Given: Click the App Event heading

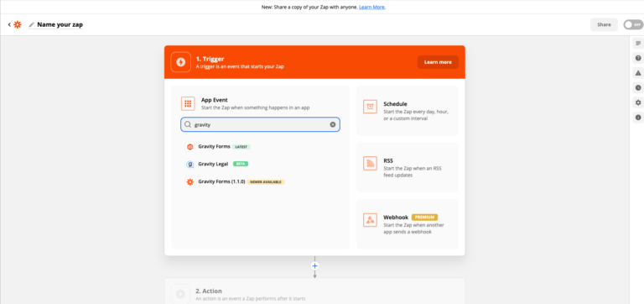Looking at the screenshot, I should [215, 100].
